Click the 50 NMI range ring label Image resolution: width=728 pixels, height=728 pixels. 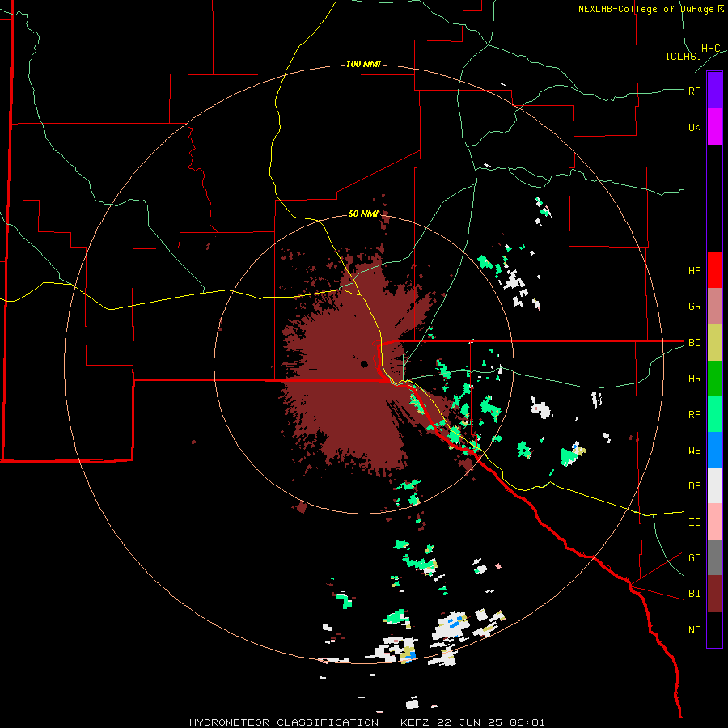(x=363, y=214)
